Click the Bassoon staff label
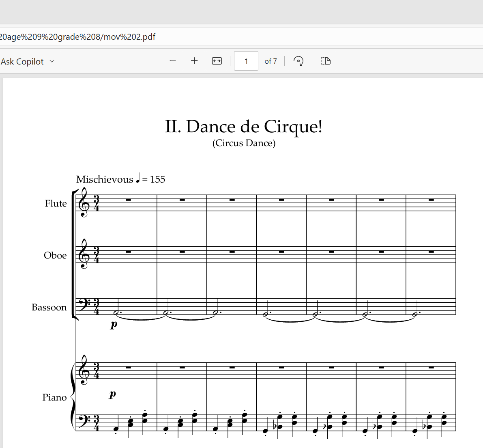Screen dimensions: 483x448 [49, 308]
